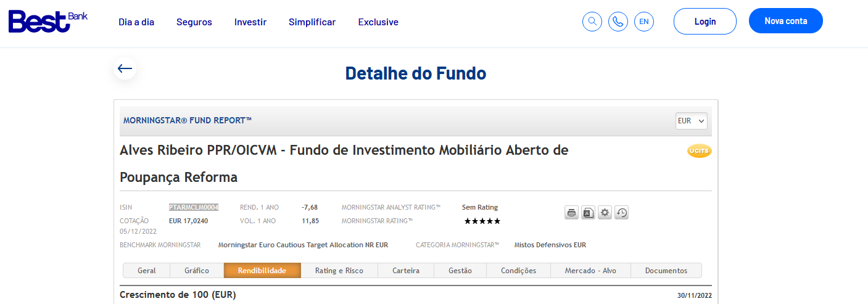Click the Nova conta button
The image size is (868, 304).
tap(786, 21)
